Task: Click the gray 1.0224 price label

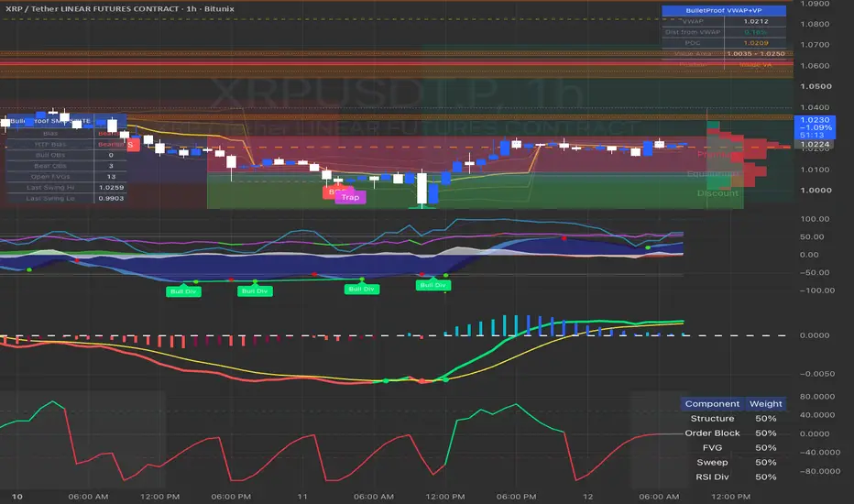Action: 815,145
